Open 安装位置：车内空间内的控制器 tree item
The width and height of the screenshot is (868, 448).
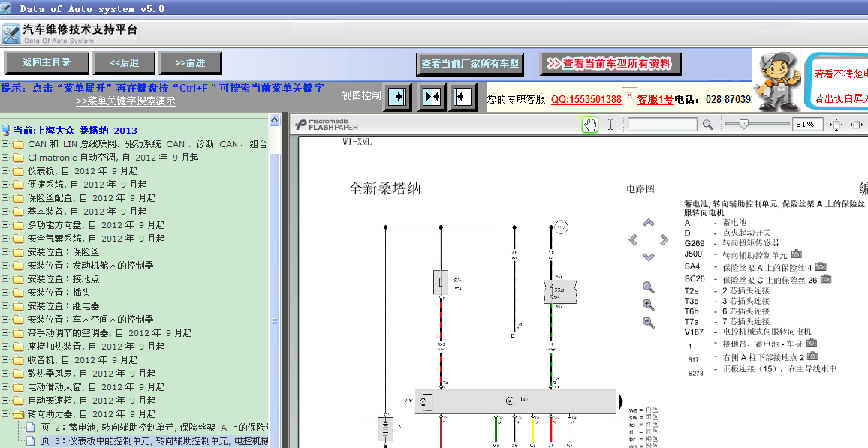[90, 319]
